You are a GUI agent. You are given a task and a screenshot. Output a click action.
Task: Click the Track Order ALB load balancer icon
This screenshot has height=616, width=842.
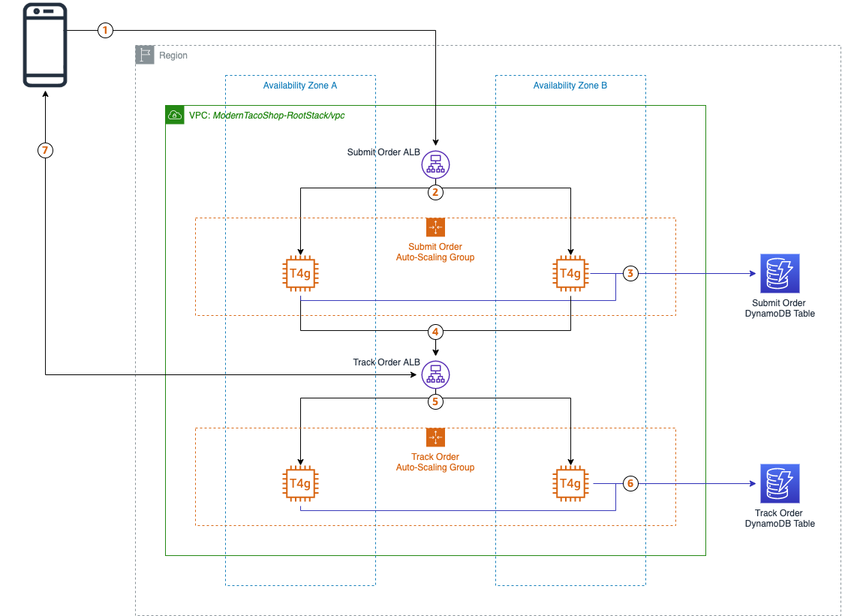(x=435, y=374)
